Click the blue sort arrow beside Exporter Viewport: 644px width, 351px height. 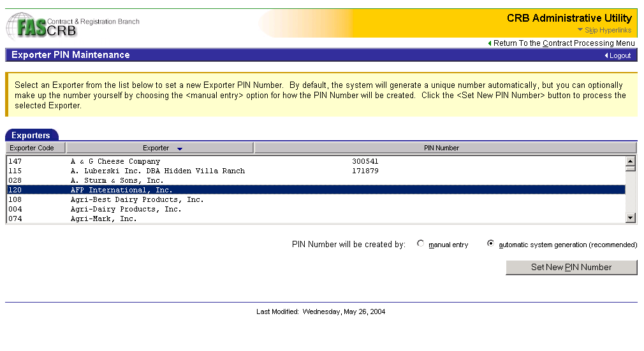point(179,148)
